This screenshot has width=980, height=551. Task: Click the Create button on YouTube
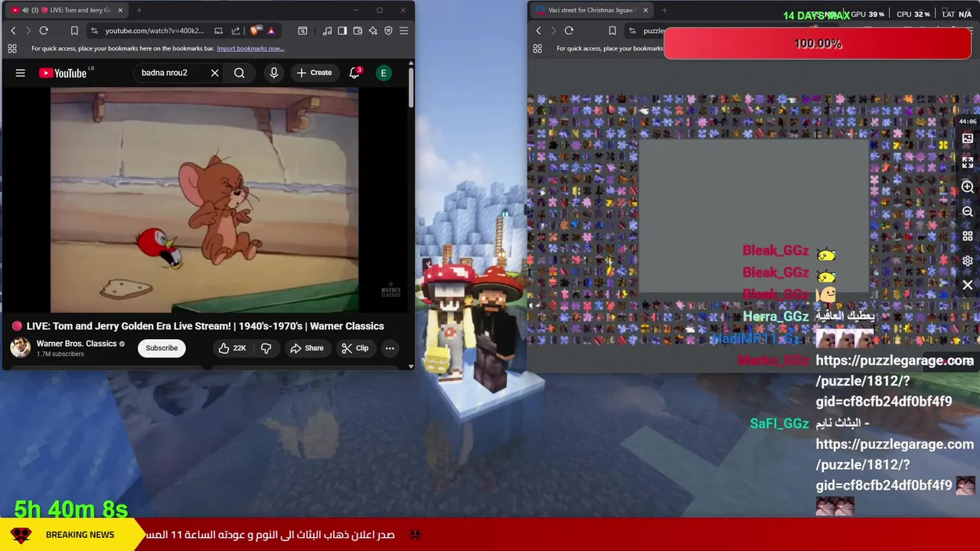(x=314, y=73)
